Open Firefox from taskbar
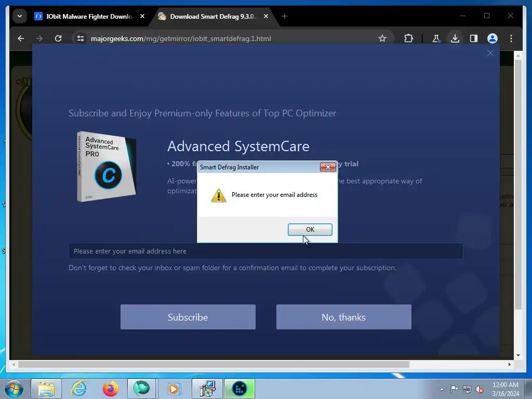This screenshot has width=532, height=399. click(x=111, y=389)
